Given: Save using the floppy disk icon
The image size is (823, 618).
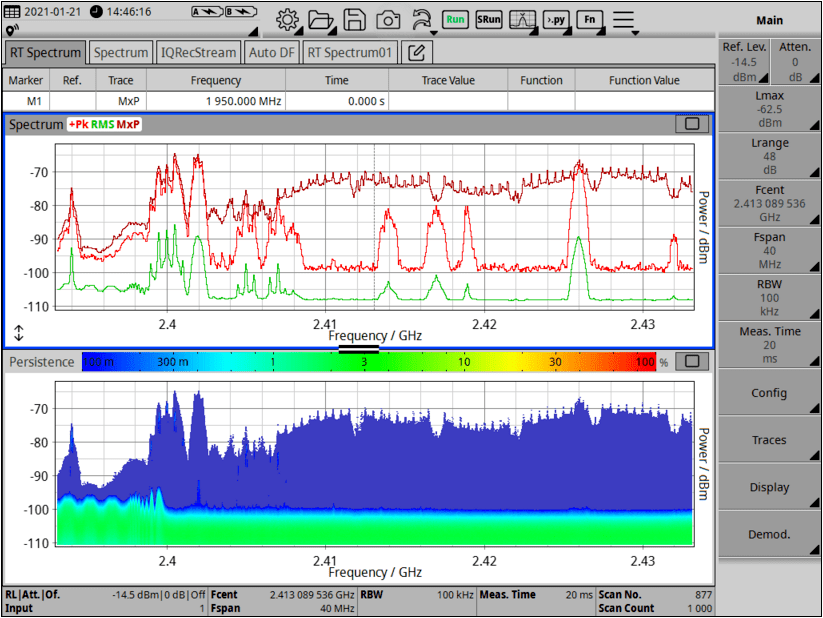Looking at the screenshot, I should tap(354, 19).
